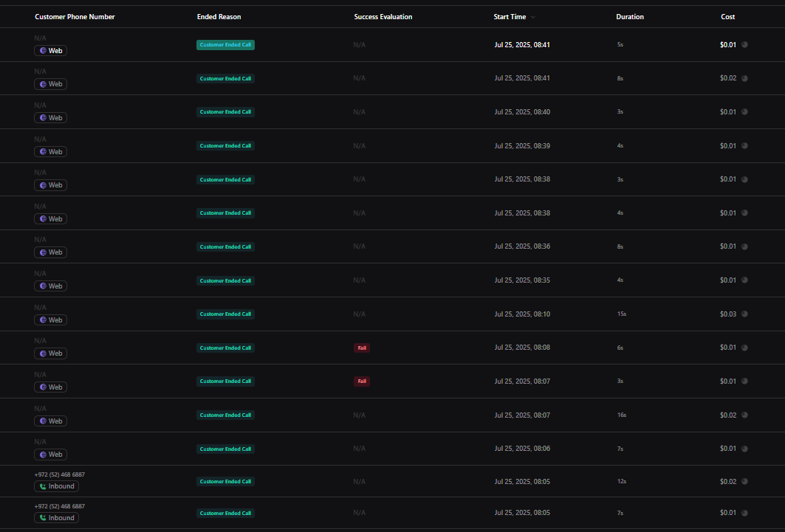Image resolution: width=785 pixels, height=532 pixels.
Task: Click the phone number on the 12s inbound call
Action: (59, 474)
